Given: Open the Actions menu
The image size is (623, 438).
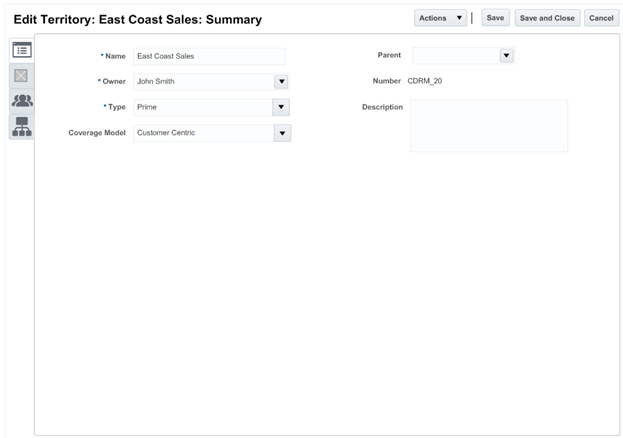Looking at the screenshot, I should 440,18.
